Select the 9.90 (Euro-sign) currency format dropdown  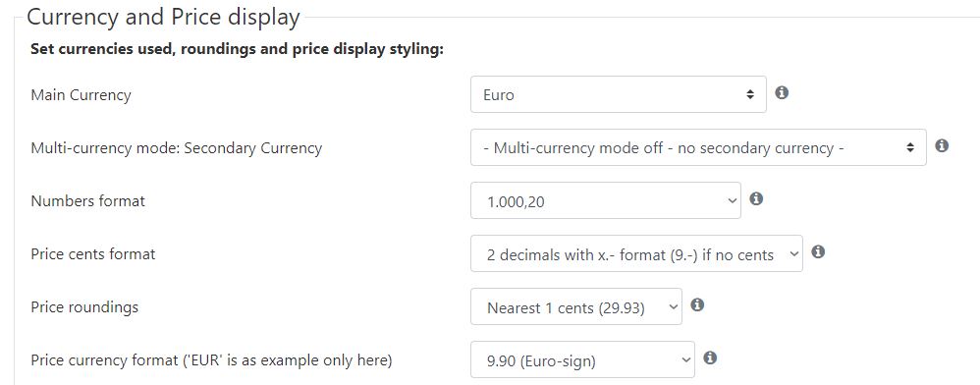tap(582, 360)
